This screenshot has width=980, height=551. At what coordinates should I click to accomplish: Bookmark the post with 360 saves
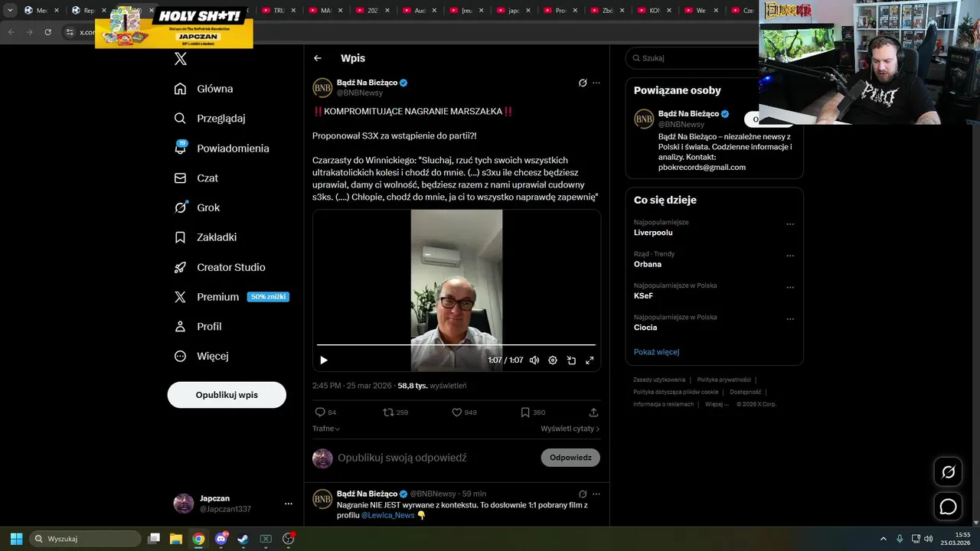(532, 412)
